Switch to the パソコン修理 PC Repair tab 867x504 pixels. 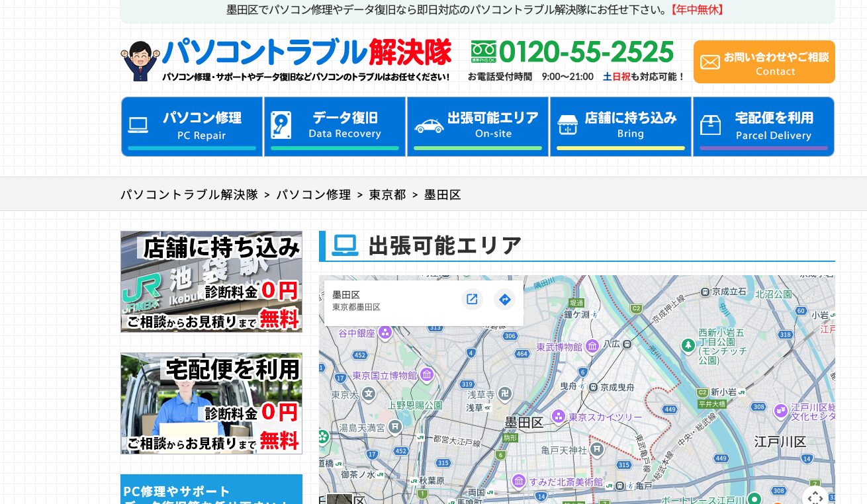click(x=191, y=126)
